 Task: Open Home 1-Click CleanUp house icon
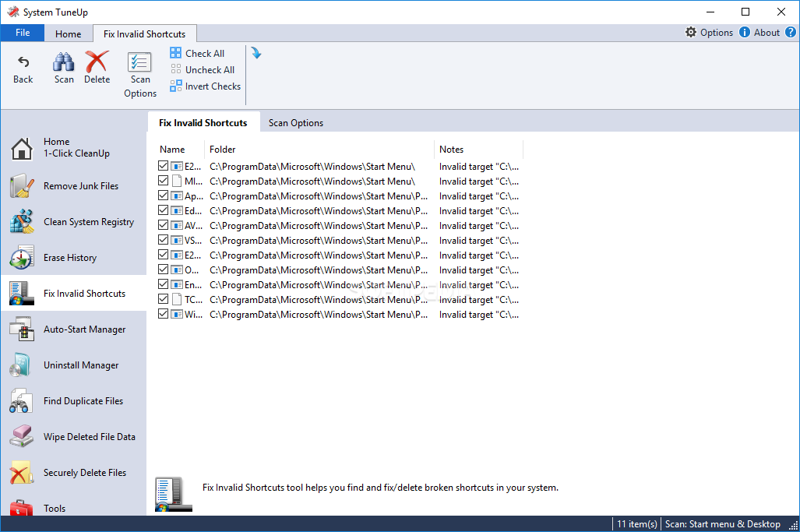(22, 149)
